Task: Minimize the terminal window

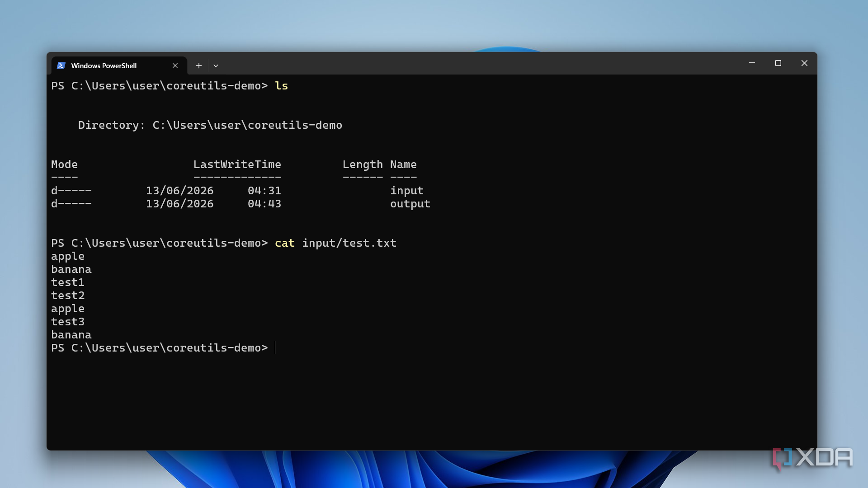Action: pyautogui.click(x=752, y=63)
